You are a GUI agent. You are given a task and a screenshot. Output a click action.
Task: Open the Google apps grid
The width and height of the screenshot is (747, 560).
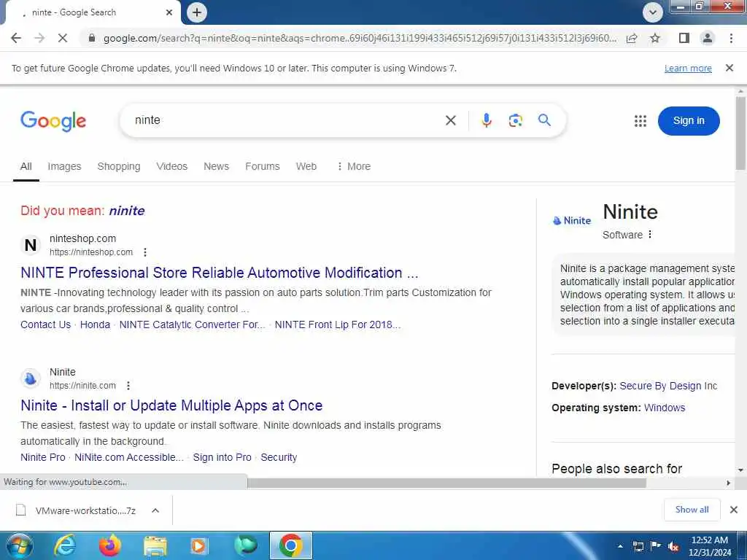(x=640, y=121)
